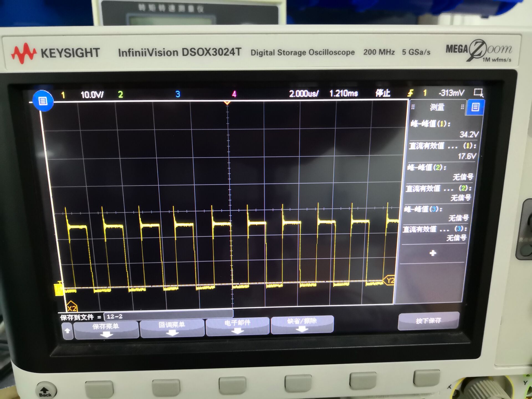Viewport: 532px width, 399px height.
Task: Open the 保存菜单 softkey menu
Action: coord(106,330)
